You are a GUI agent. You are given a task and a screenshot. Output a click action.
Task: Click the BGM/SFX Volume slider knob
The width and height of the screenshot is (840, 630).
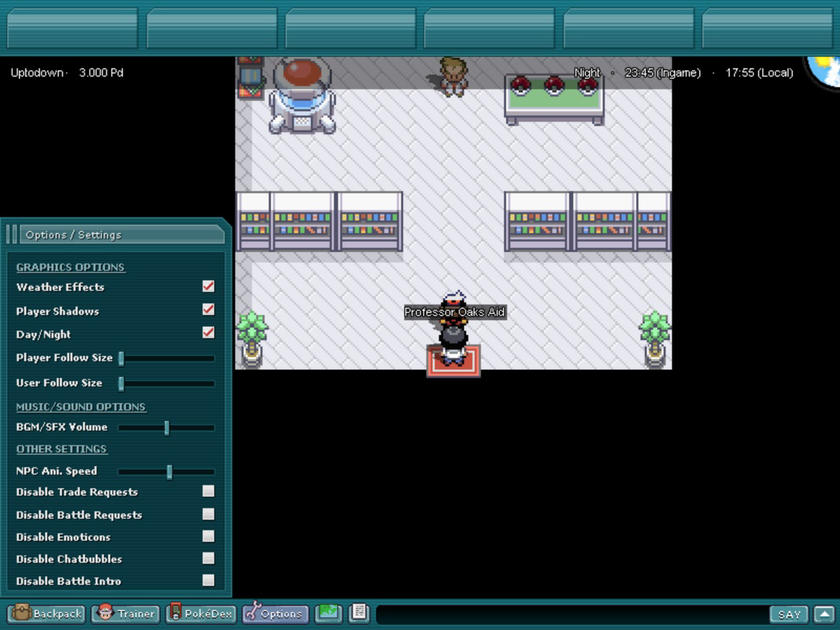(x=167, y=428)
